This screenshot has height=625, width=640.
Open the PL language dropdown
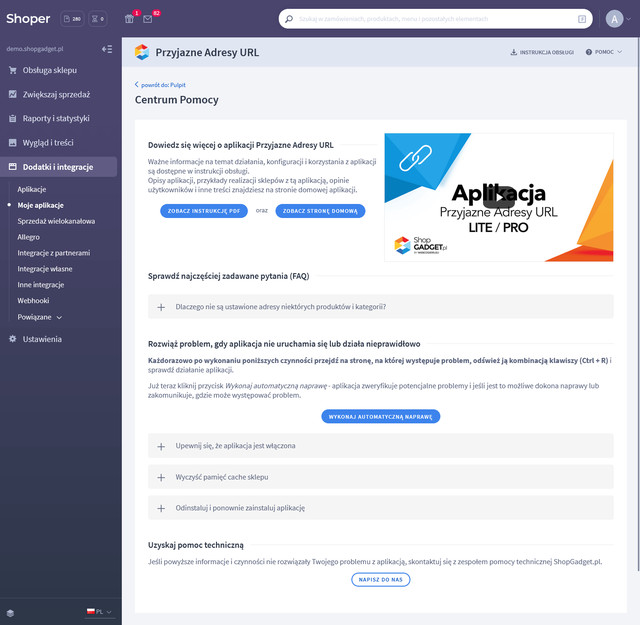pyautogui.click(x=100, y=611)
